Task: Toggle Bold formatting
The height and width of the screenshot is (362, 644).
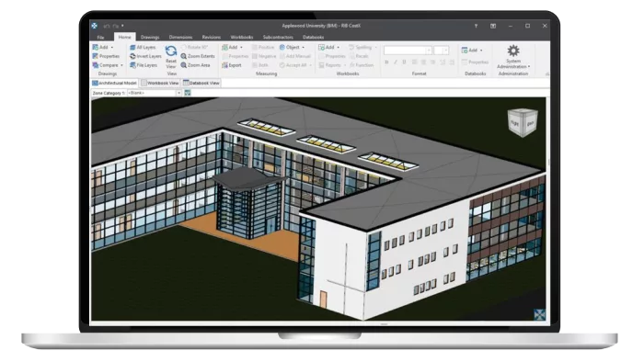Action: tap(386, 62)
